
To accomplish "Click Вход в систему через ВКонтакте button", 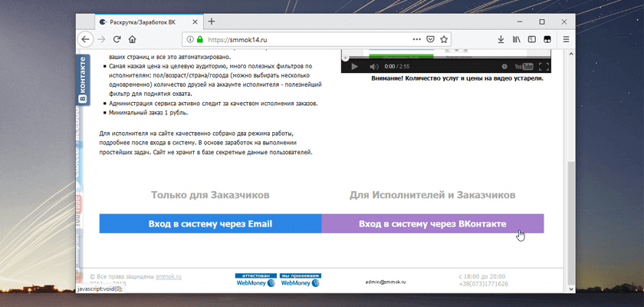I will (x=432, y=223).
